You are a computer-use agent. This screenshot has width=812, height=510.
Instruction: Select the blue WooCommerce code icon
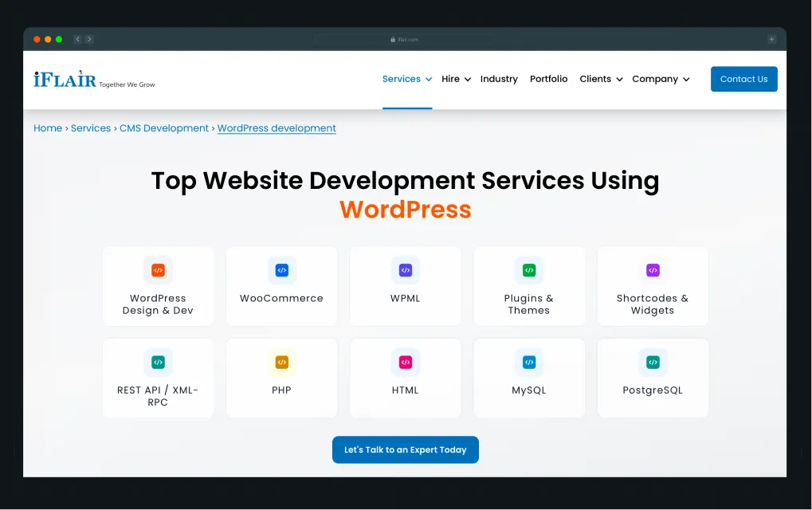pyautogui.click(x=282, y=270)
